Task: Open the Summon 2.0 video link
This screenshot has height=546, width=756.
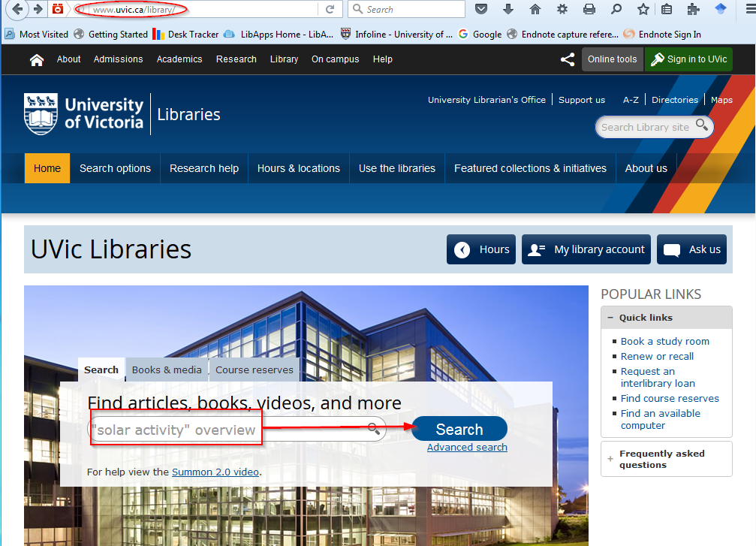Action: coord(215,472)
